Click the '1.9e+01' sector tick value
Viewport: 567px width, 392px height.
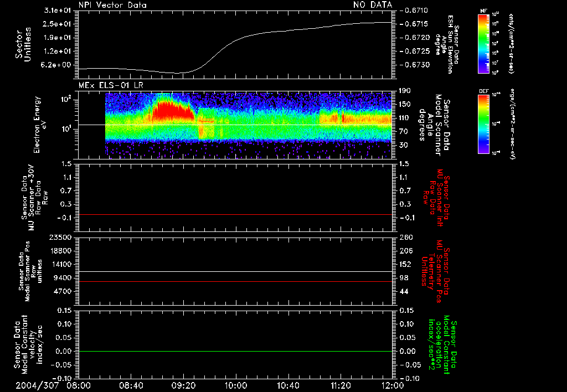(58, 38)
